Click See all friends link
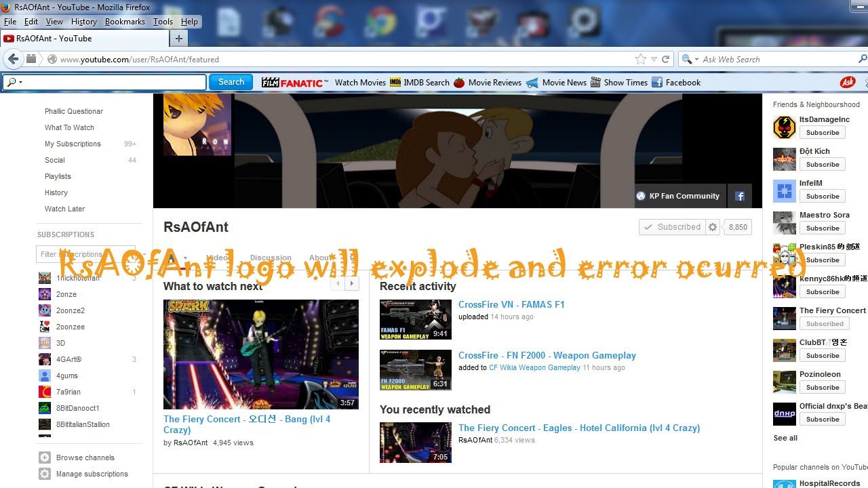 click(x=785, y=438)
